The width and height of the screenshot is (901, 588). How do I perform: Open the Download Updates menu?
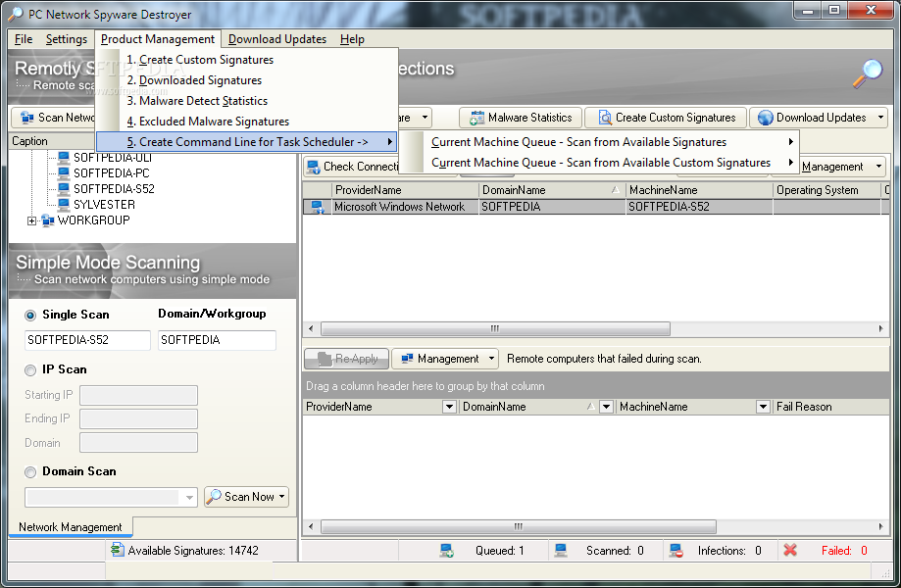pos(277,39)
